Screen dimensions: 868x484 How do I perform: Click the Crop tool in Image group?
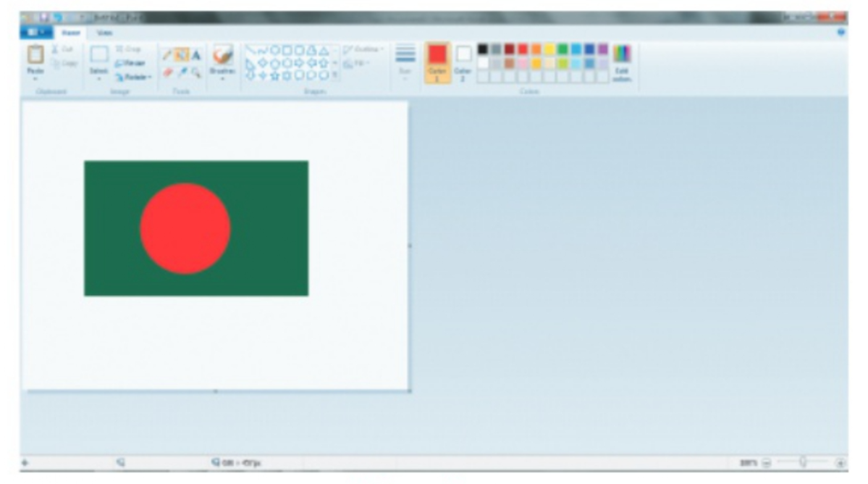tap(129, 49)
